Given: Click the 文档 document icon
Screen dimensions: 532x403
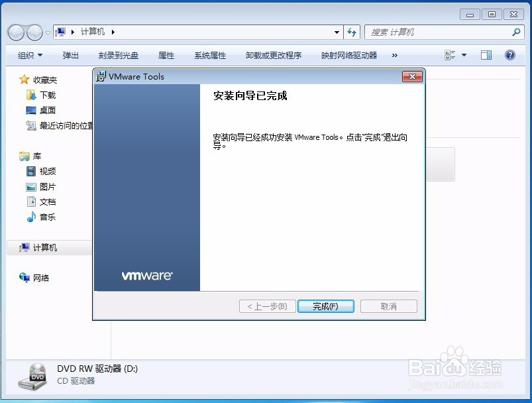Looking at the screenshot, I should [x=31, y=201].
